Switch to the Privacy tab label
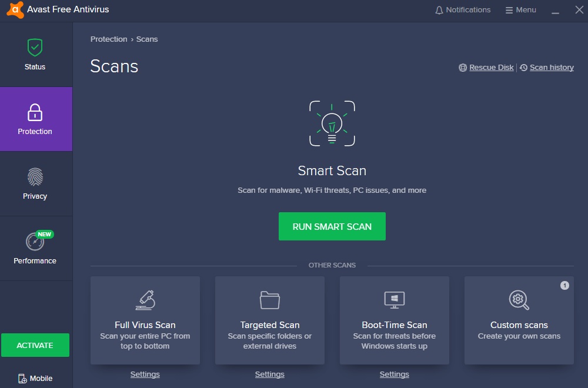588x388 pixels. coord(35,196)
